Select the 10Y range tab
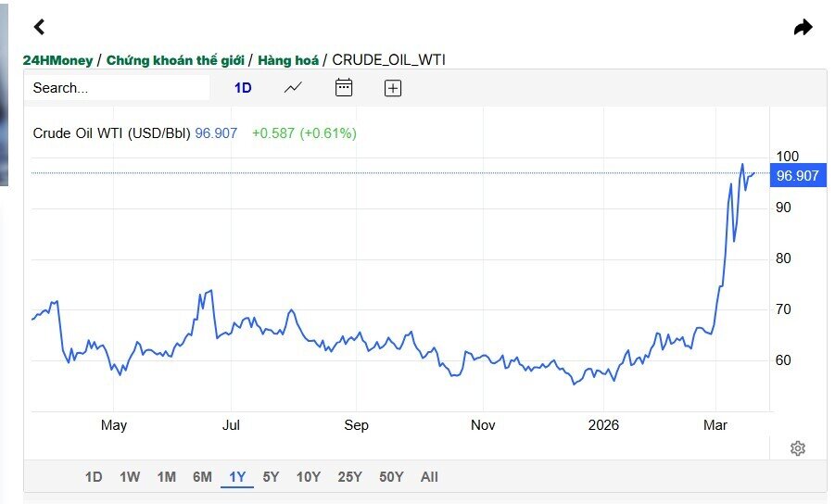 (309, 477)
